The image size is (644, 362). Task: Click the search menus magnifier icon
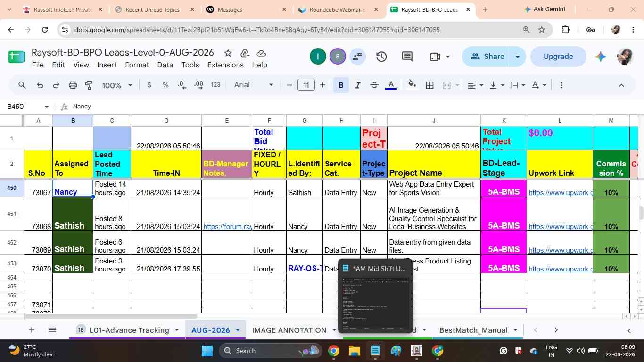(x=22, y=85)
